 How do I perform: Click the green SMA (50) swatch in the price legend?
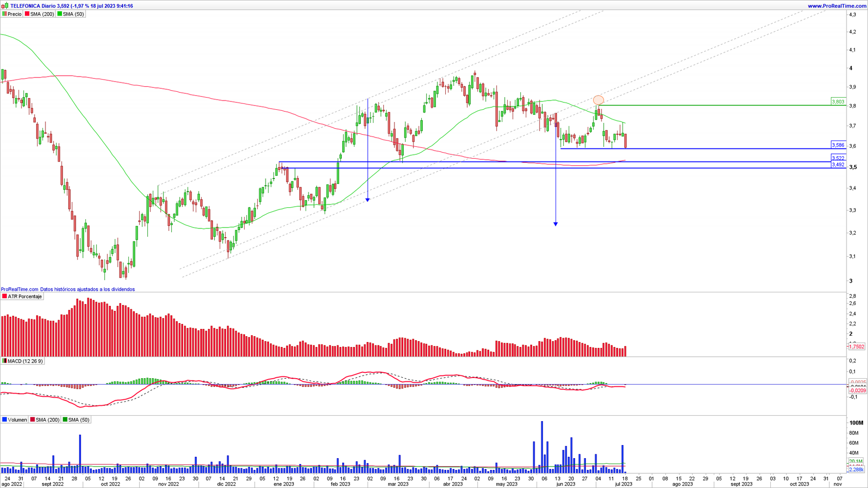pyautogui.click(x=60, y=14)
